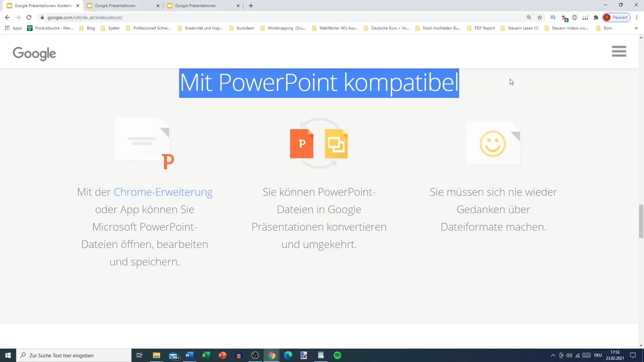The width and height of the screenshot is (644, 362).
Task: Show hidden system tray icons
Action: click(553, 355)
